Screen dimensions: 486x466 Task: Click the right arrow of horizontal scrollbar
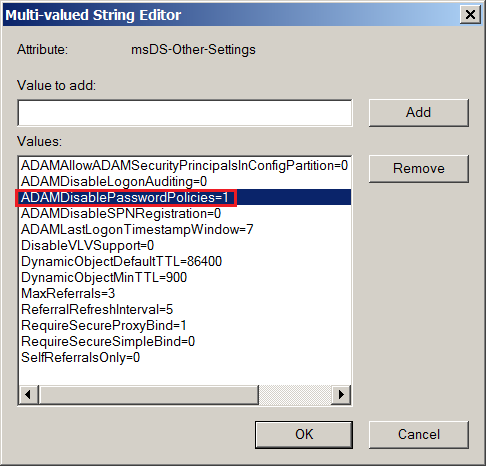coord(341,395)
